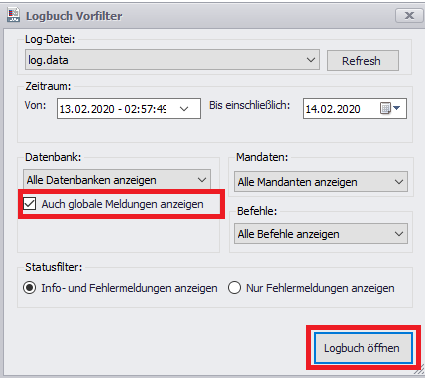This screenshot has height=378, width=425.
Task: Select 'Nur Fehlermeldungen anzeigen' radio button
Action: 234,288
